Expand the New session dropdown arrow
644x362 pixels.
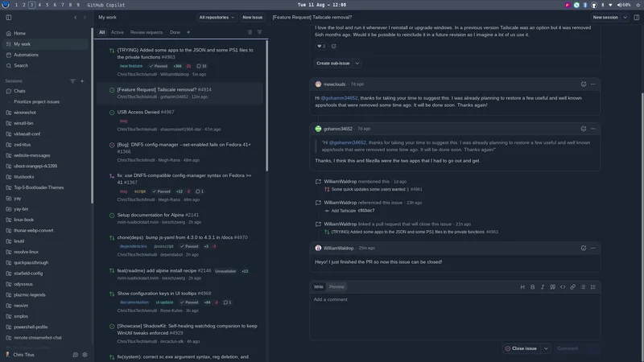(625, 17)
